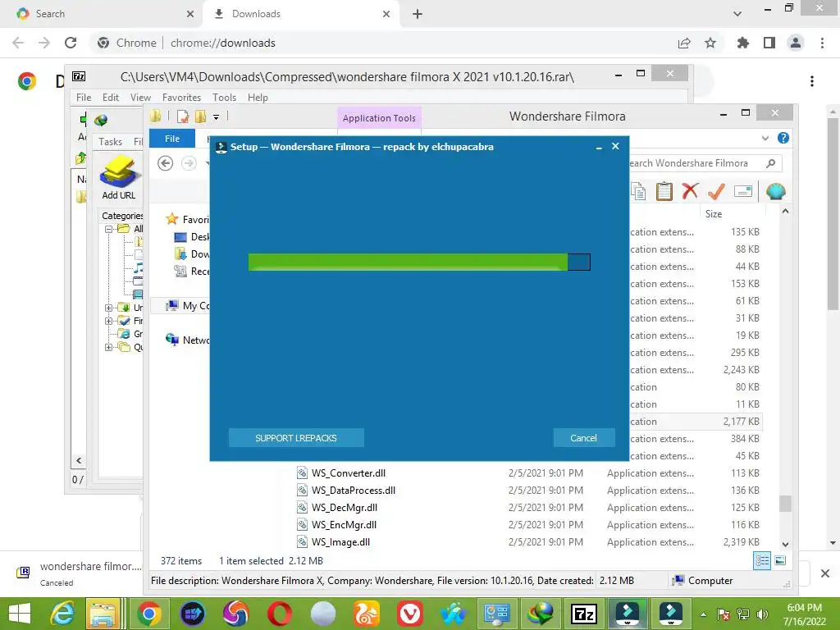Click the rename label icon
The width and height of the screenshot is (840, 630).
(x=743, y=191)
